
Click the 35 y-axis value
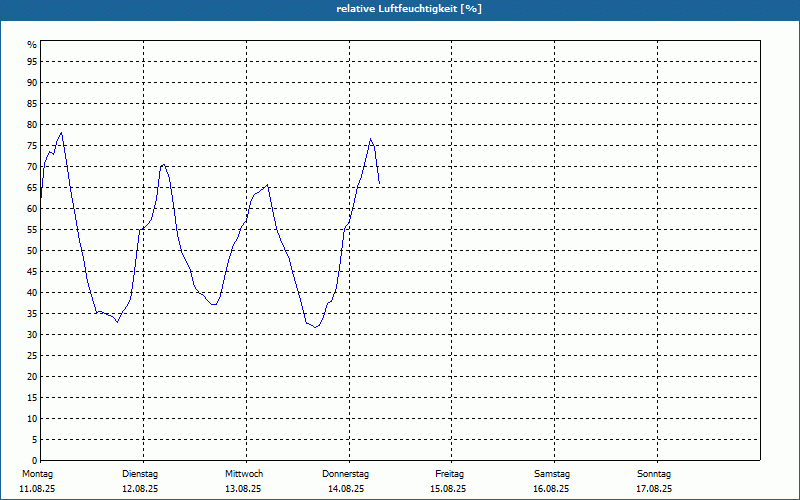tap(32, 314)
